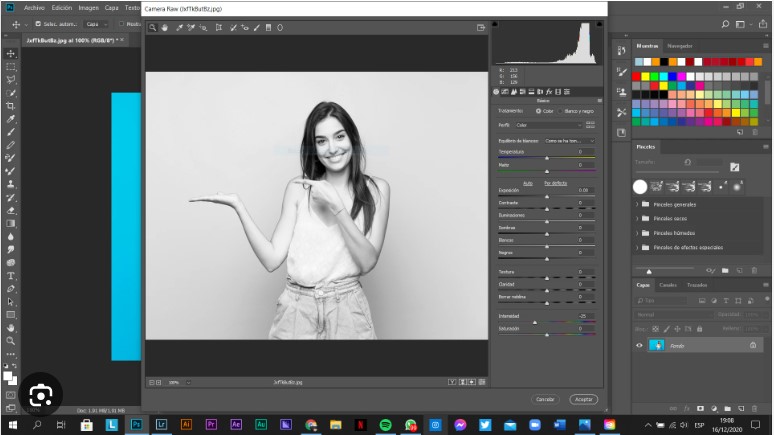Select the Move tool in left toolbar
Image resolution: width=774 pixels, height=435 pixels.
[x=11, y=53]
